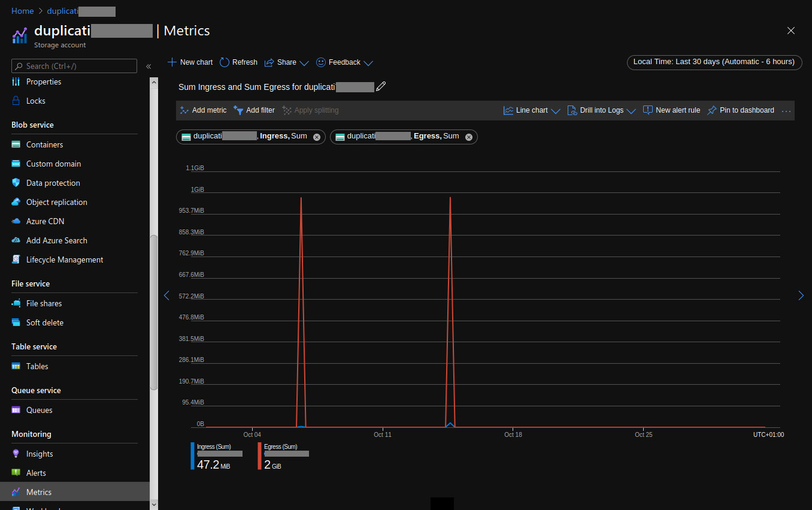812x510 pixels.
Task: Click the Add Azure Search icon
Action: (16, 240)
